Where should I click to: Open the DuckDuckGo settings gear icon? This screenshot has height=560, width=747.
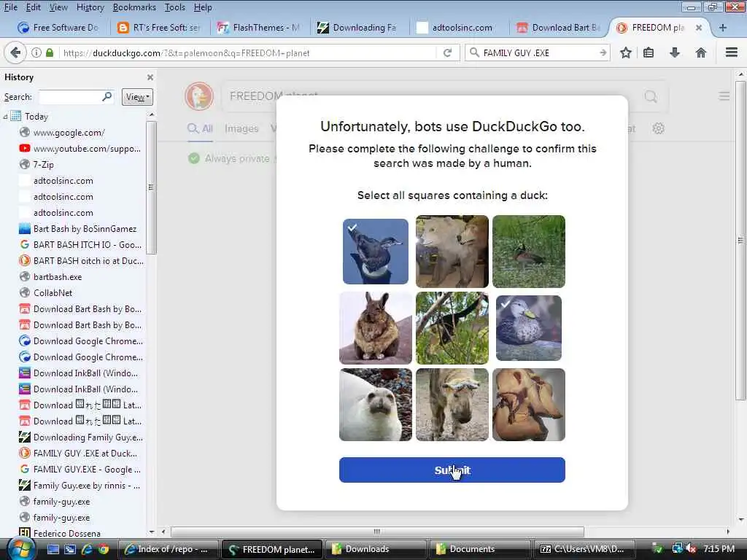tap(658, 128)
